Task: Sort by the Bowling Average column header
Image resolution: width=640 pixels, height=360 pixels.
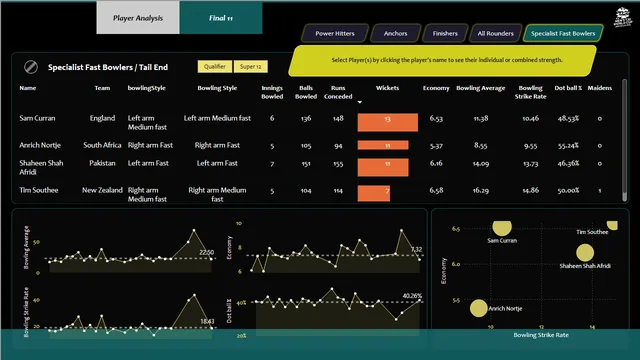Action: click(480, 88)
